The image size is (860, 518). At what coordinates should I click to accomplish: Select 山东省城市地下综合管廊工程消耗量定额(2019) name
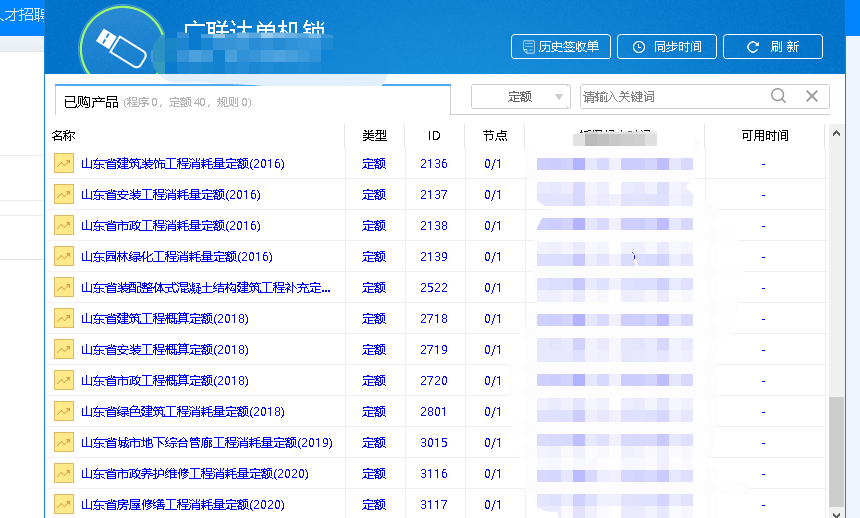click(207, 442)
